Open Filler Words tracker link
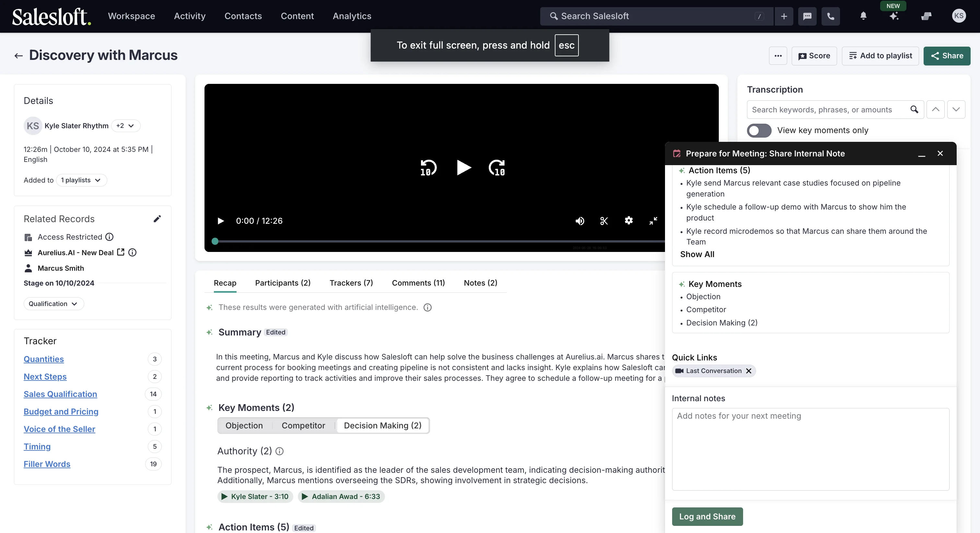 (x=47, y=464)
